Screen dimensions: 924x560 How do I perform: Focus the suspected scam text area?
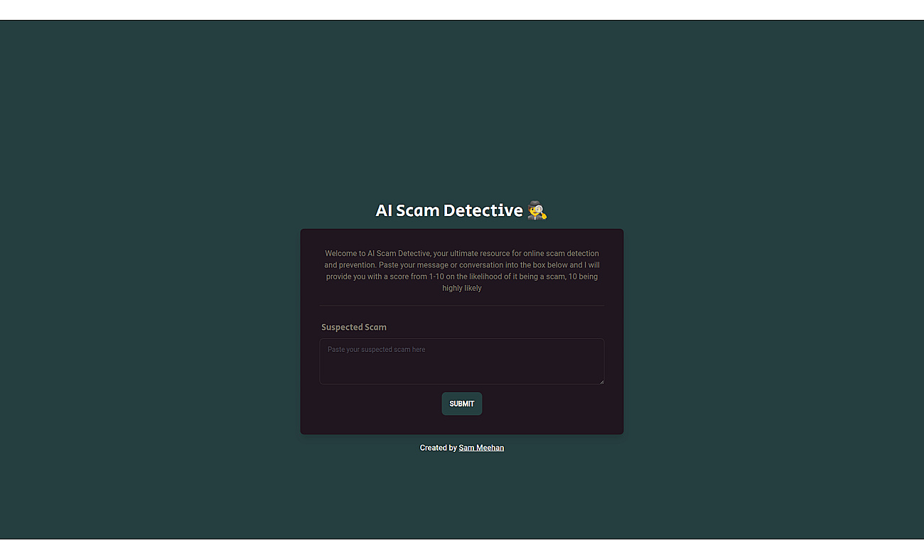coord(462,361)
